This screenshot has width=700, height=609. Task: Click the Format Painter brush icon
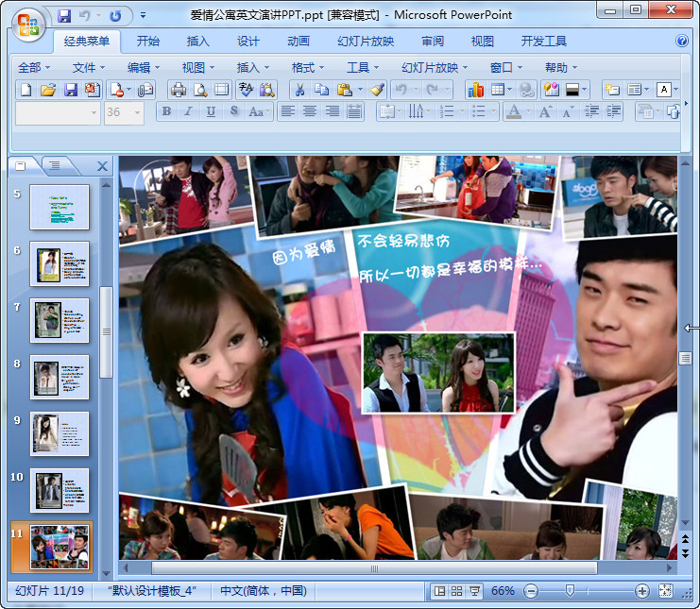point(377,90)
